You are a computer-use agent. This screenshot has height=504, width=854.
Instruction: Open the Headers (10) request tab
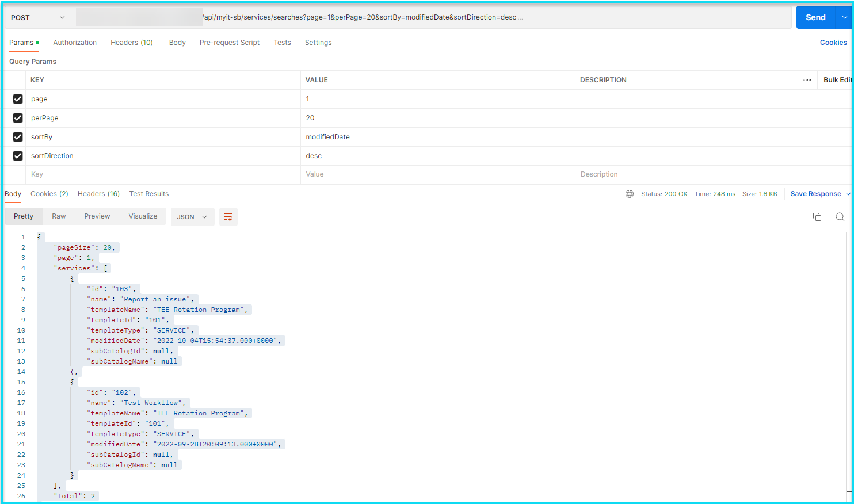131,43
